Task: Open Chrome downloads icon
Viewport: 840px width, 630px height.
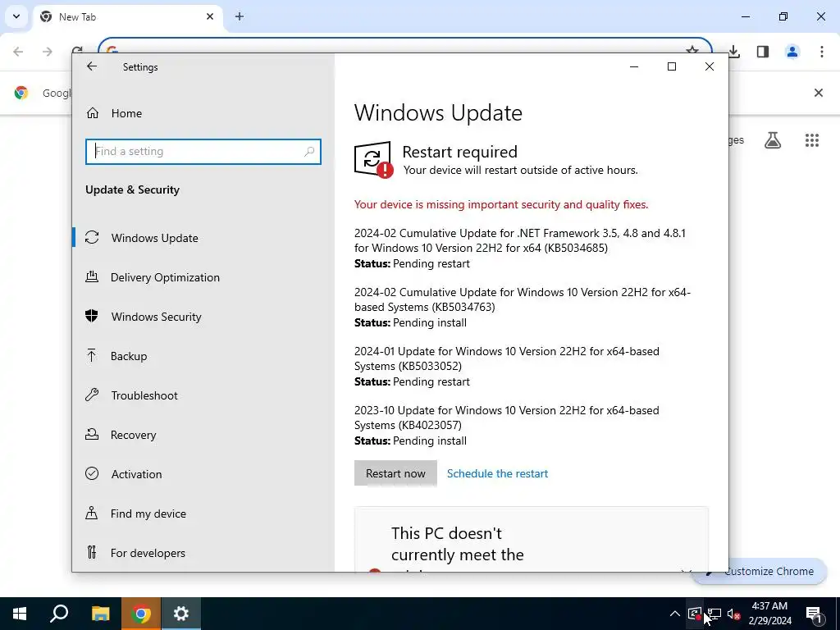Action: pyautogui.click(x=734, y=52)
